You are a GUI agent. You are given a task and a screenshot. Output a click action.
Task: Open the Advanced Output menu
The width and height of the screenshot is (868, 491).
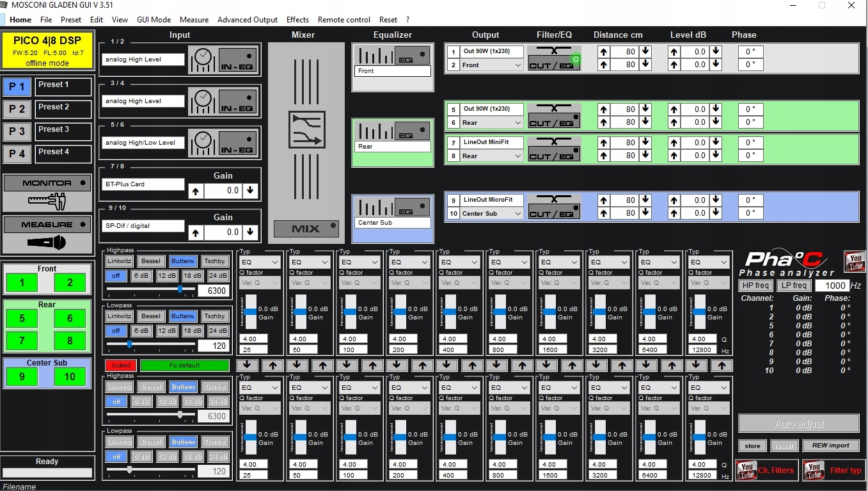248,20
